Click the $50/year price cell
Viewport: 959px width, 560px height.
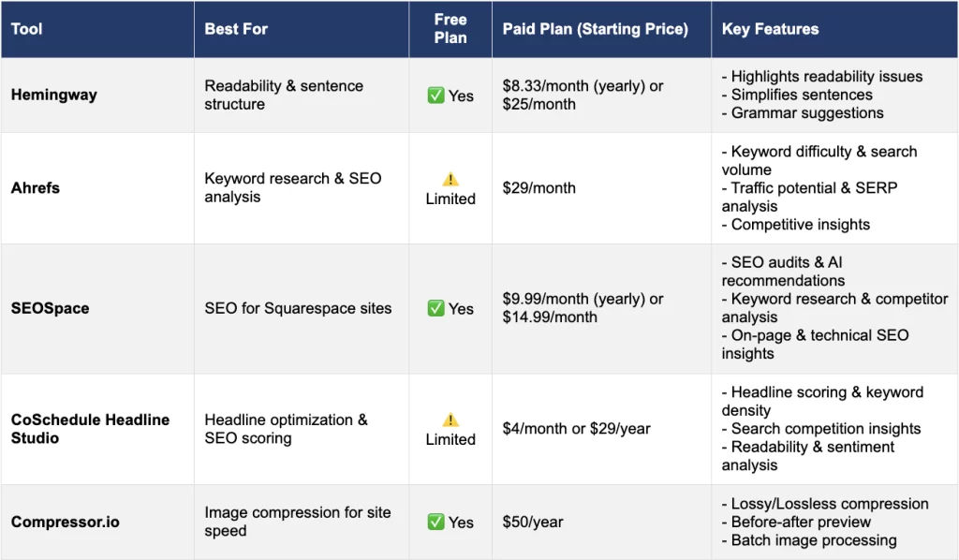[x=533, y=522]
